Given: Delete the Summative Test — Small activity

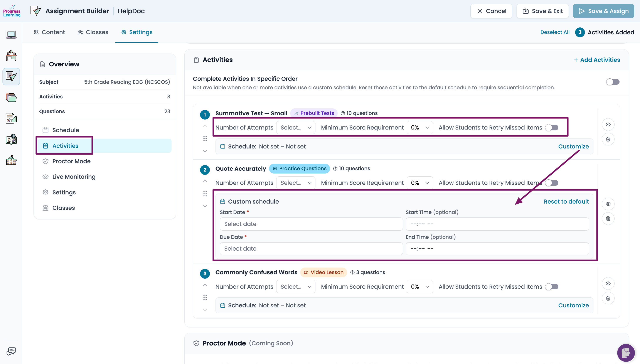Looking at the screenshot, I should click(608, 139).
